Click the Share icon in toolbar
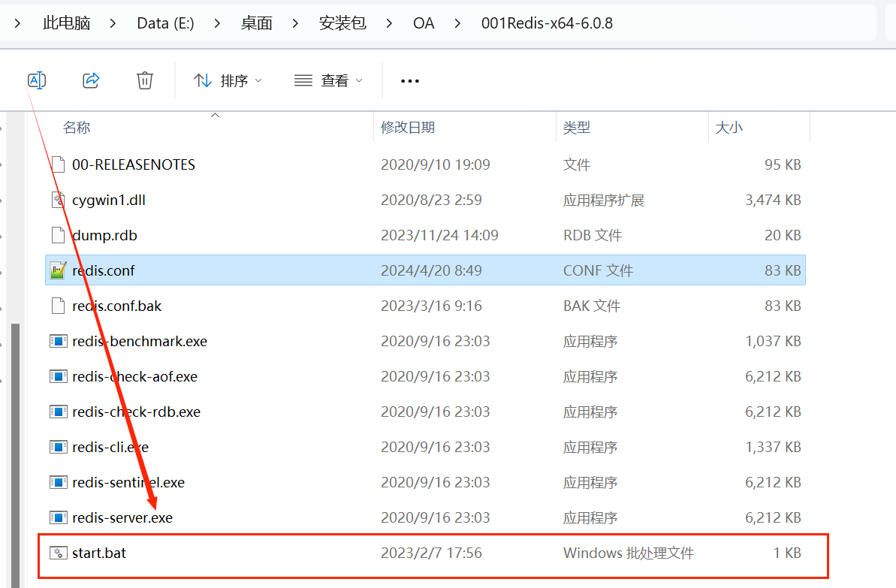The height and width of the screenshot is (588, 896). 91,80
